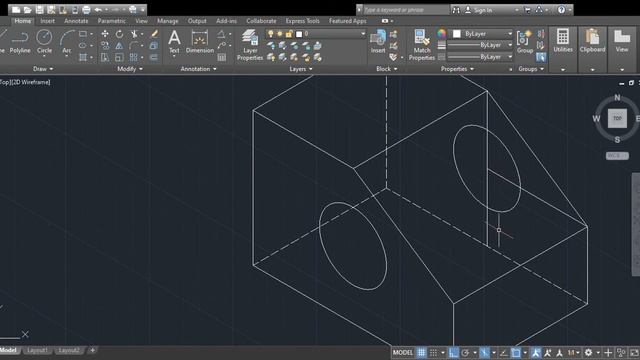Switch to the Layout1 tab
The width and height of the screenshot is (640, 360).
37,350
